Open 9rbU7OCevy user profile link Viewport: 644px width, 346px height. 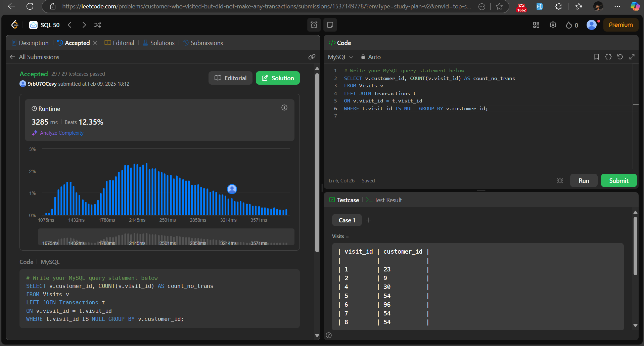pyautogui.click(x=42, y=84)
